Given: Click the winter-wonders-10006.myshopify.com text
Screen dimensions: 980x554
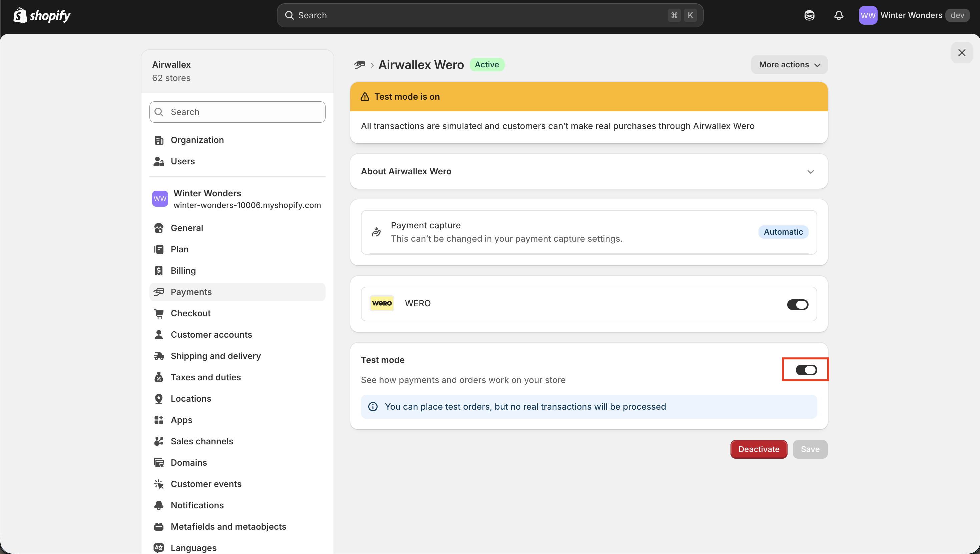Looking at the screenshot, I should tap(247, 205).
